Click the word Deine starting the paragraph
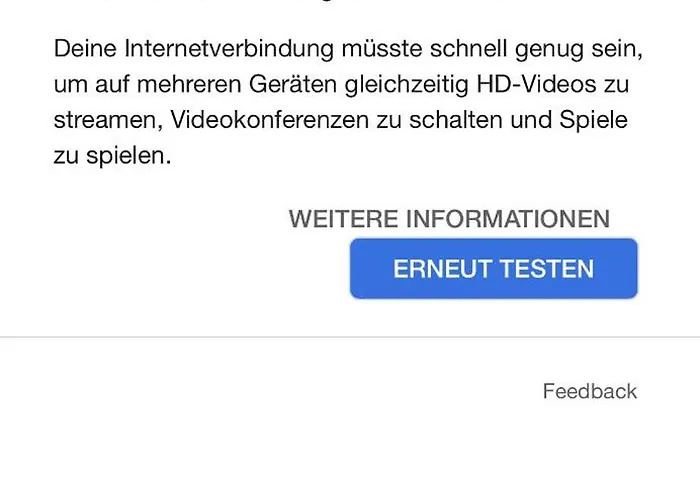The height and width of the screenshot is (500, 700). [x=85, y=48]
